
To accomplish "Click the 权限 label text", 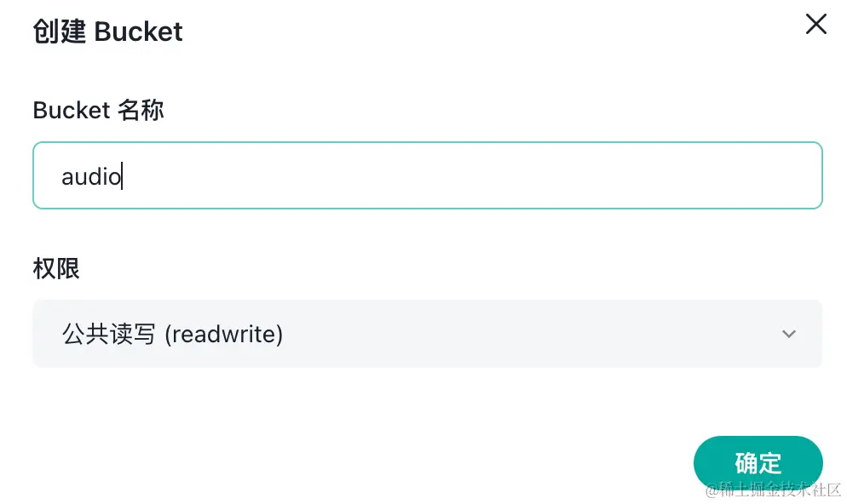I will 56,268.
